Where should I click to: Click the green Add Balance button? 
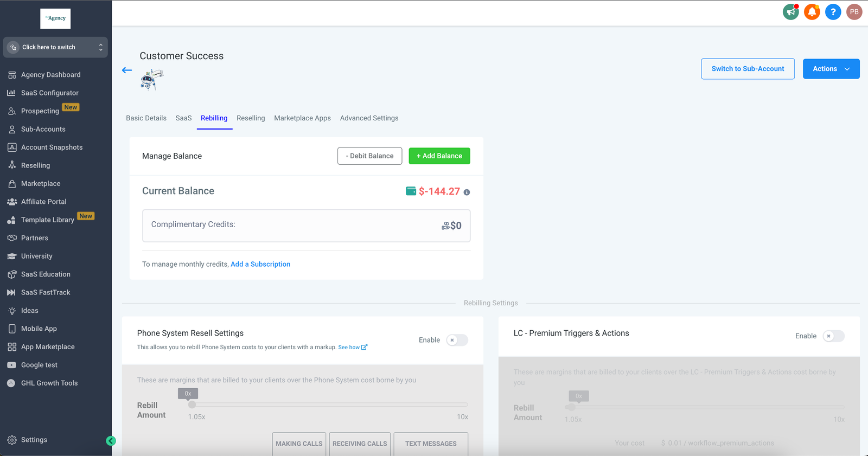439,156
